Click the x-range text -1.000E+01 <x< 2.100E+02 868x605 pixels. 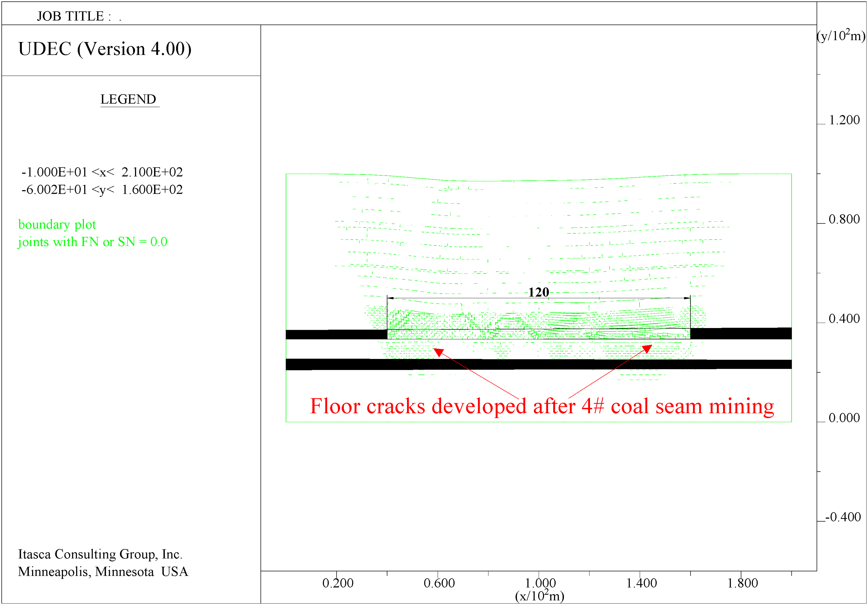click(x=102, y=172)
